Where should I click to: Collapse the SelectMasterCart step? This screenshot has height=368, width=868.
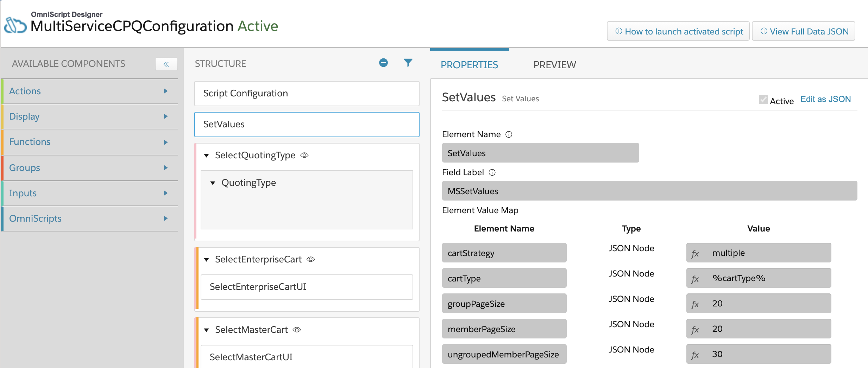207,330
